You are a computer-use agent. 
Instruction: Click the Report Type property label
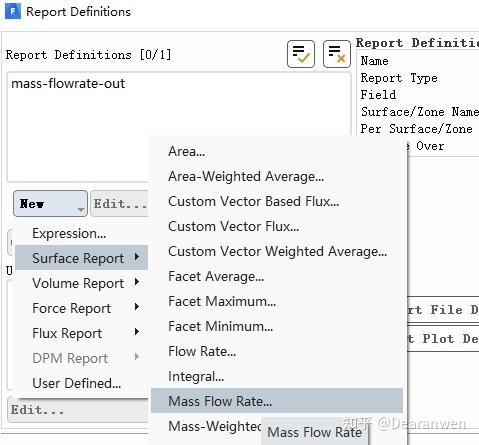pos(399,78)
